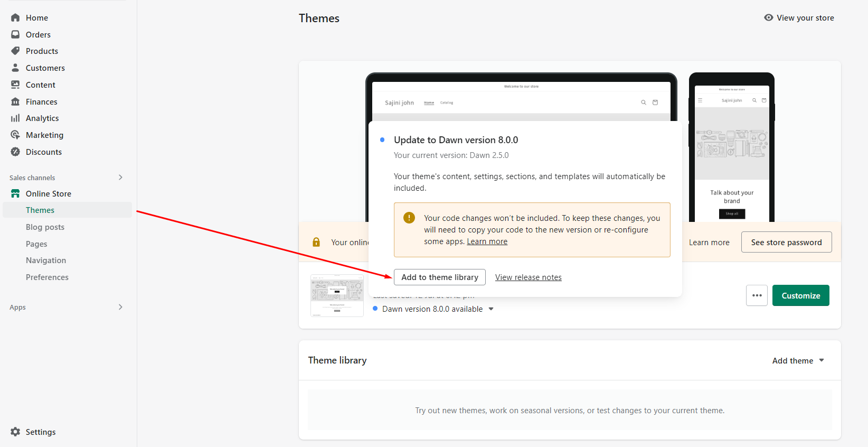Open the three-dot theme actions menu
868x447 pixels.
coord(757,295)
